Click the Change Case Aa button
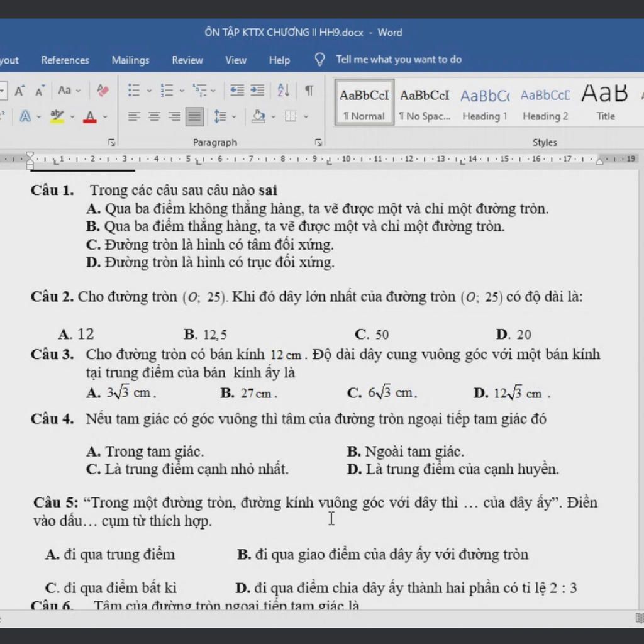644x644 pixels. point(65,91)
